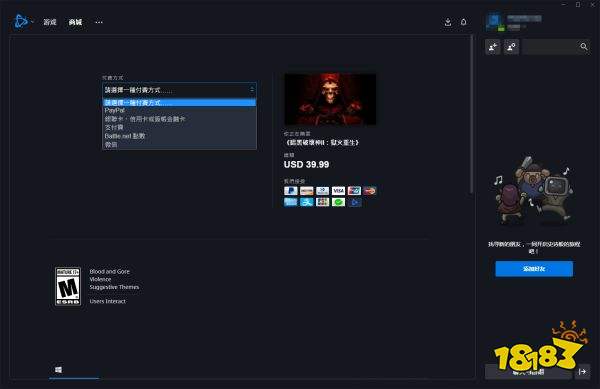The image size is (600, 389).
Task: Click the PayPal payment logo
Action: [x=291, y=190]
